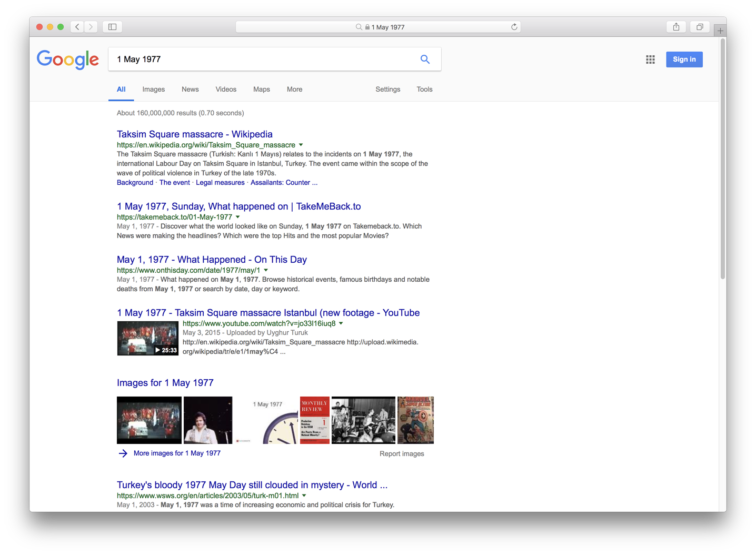Click the Sign in button
Viewport: 756px width, 554px height.
pos(684,60)
